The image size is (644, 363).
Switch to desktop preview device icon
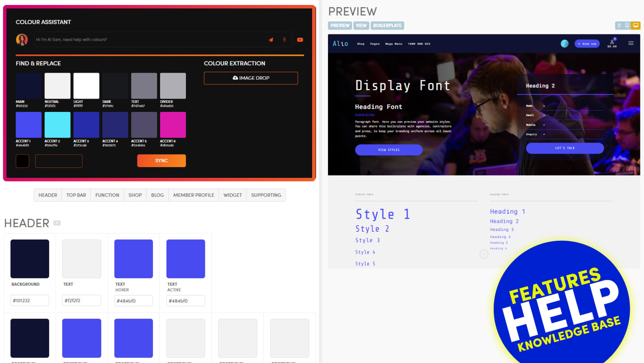[x=635, y=26]
